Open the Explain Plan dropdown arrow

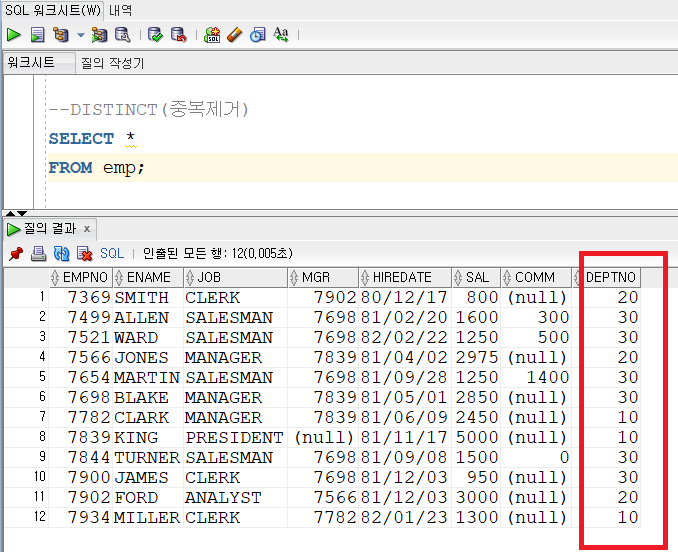80,35
